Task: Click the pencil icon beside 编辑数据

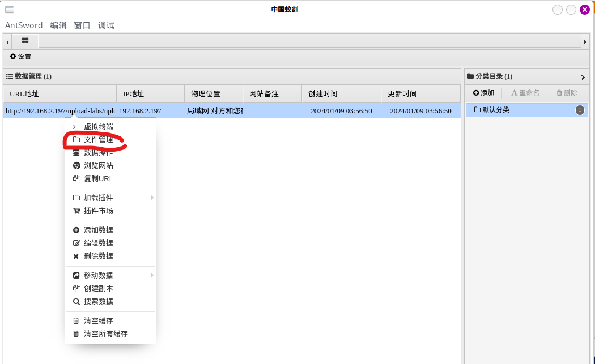Action: tap(76, 243)
